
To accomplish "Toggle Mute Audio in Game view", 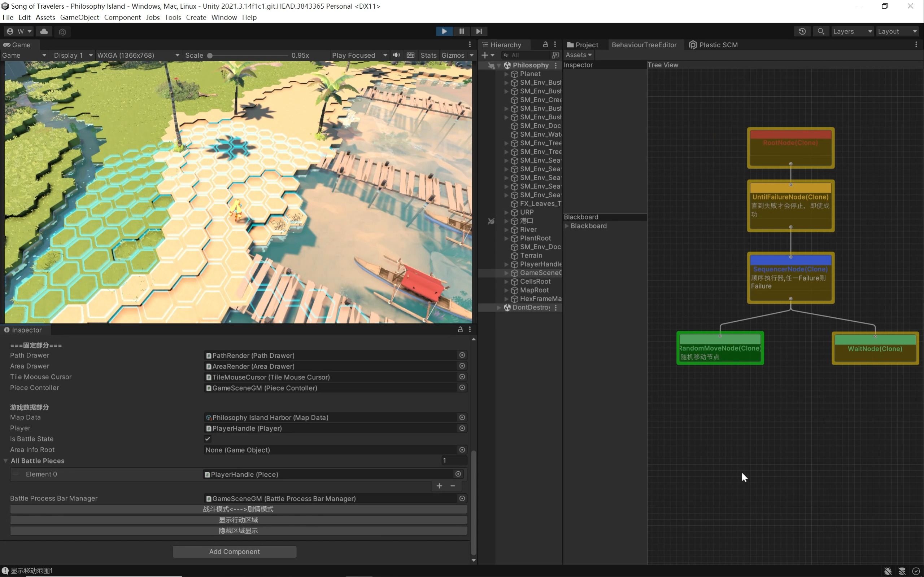I will [397, 55].
